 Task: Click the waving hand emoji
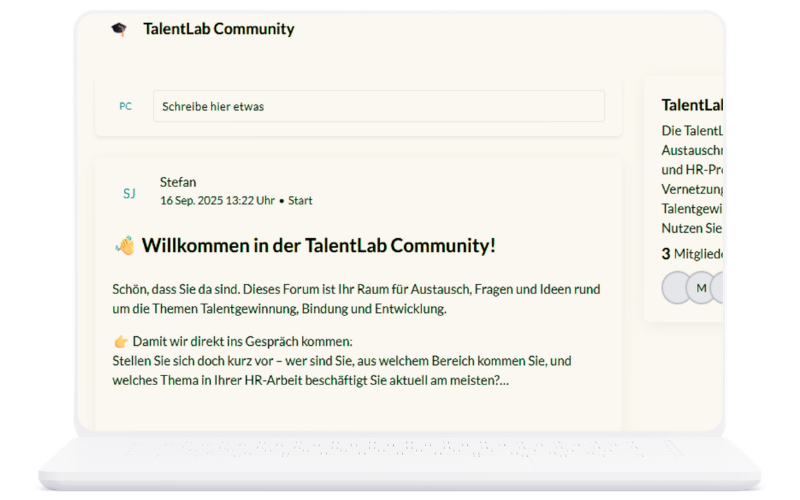[125, 246]
